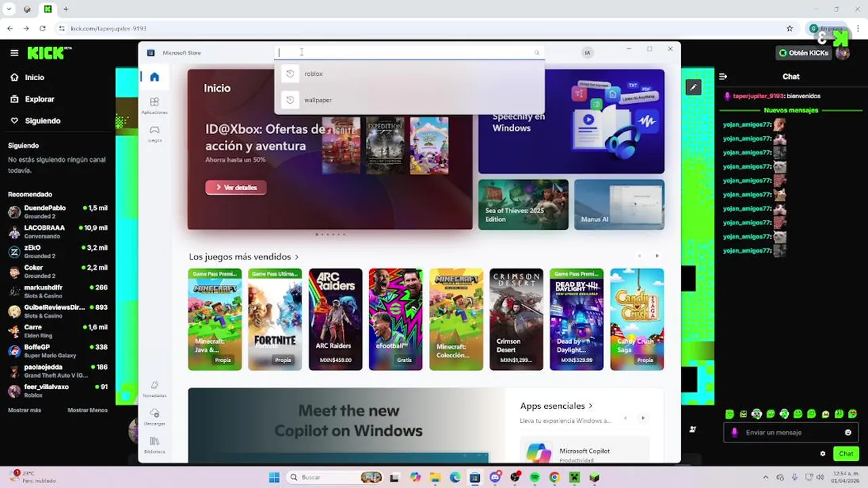Click the Ver detalles button
The image size is (868, 488).
click(236, 187)
